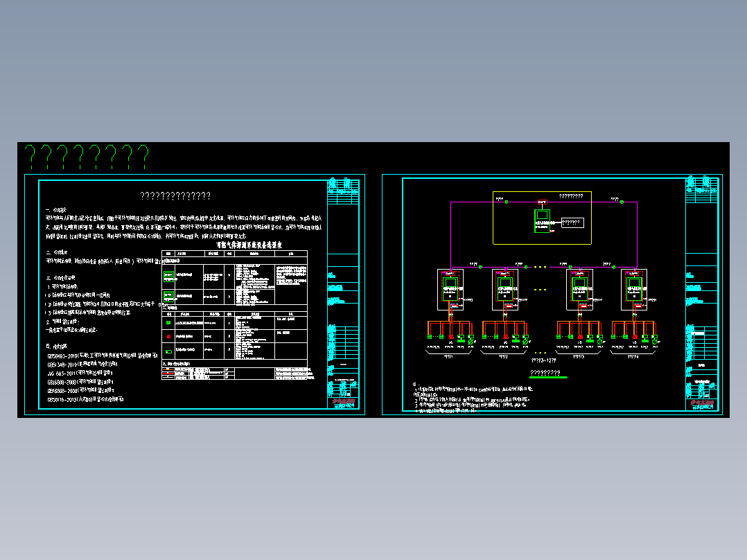Select the fourth controller cabinet from the left

(x=634, y=290)
